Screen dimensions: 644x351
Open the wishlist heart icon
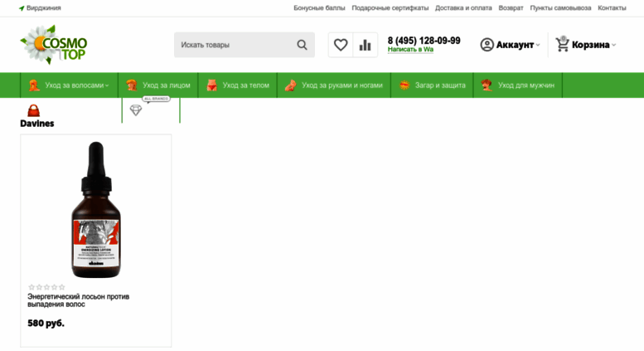341,45
